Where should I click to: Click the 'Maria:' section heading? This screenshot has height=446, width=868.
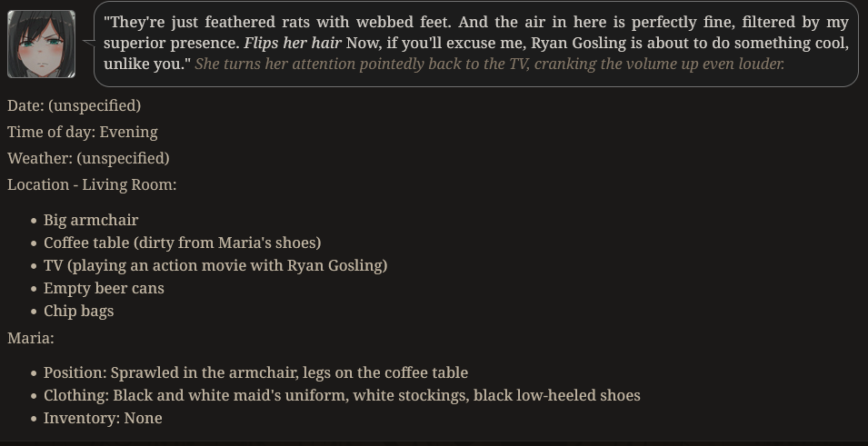coord(31,338)
